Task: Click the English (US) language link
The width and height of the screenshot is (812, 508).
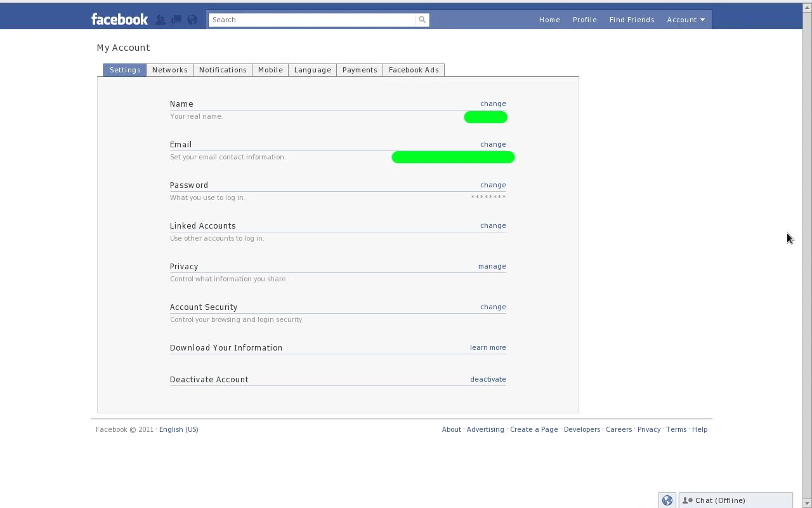Action: (178, 429)
